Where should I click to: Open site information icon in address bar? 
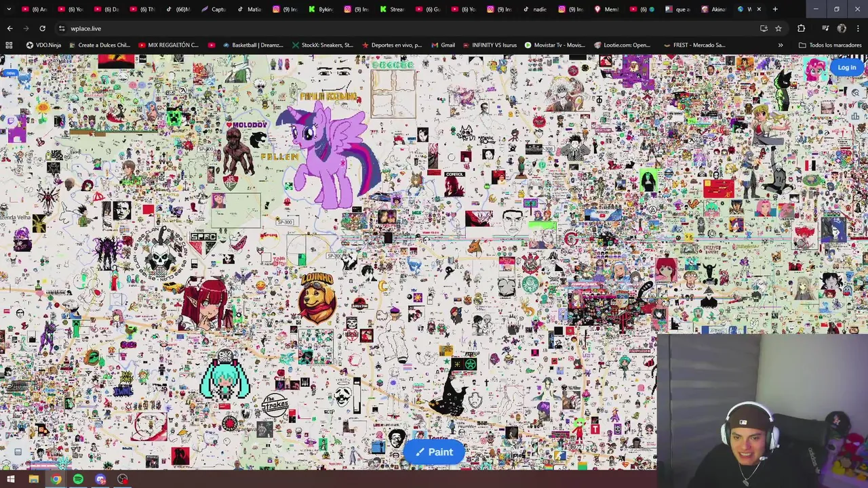point(62,28)
